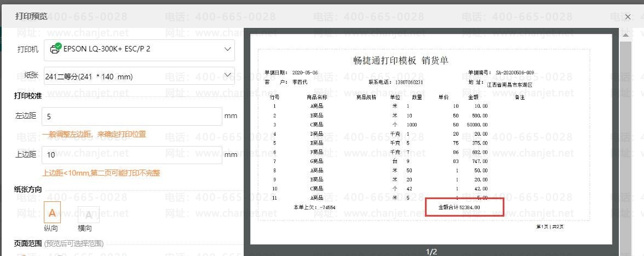
Task: Click the hint 一般调整左边距，来确定打印位置
Action: click(94, 134)
